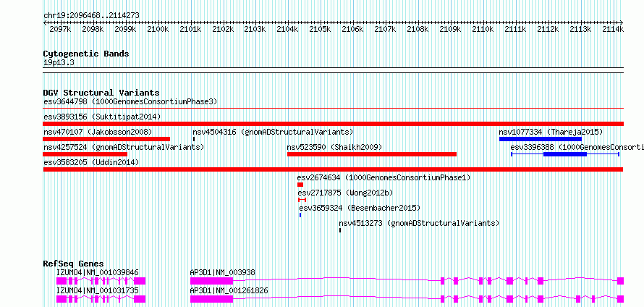Click the IZUMO4 NM_001039846 gene model glyph
644x307 pixels.
coord(101,281)
